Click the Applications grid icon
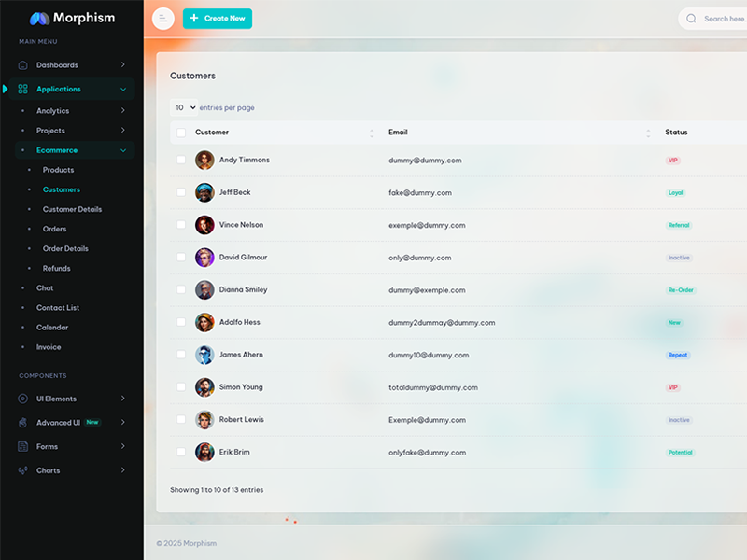 pos(23,90)
